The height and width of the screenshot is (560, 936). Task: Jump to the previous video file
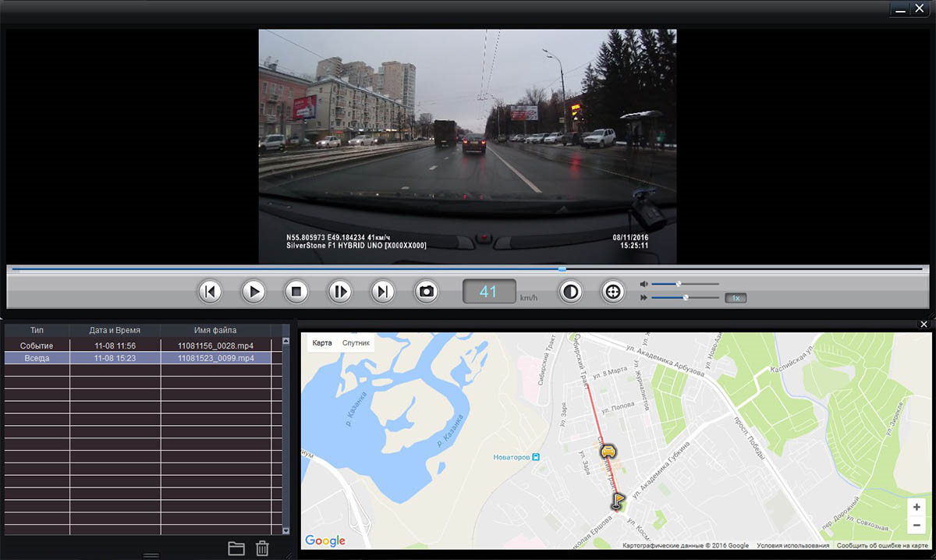(x=210, y=292)
